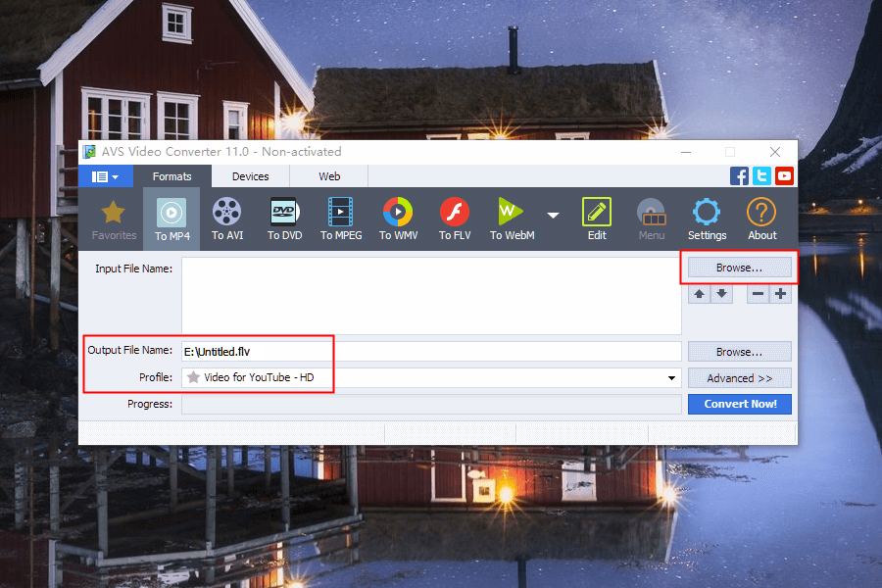Open the blue main menu dropdown
Screen dimensions: 882x588
coord(105,176)
